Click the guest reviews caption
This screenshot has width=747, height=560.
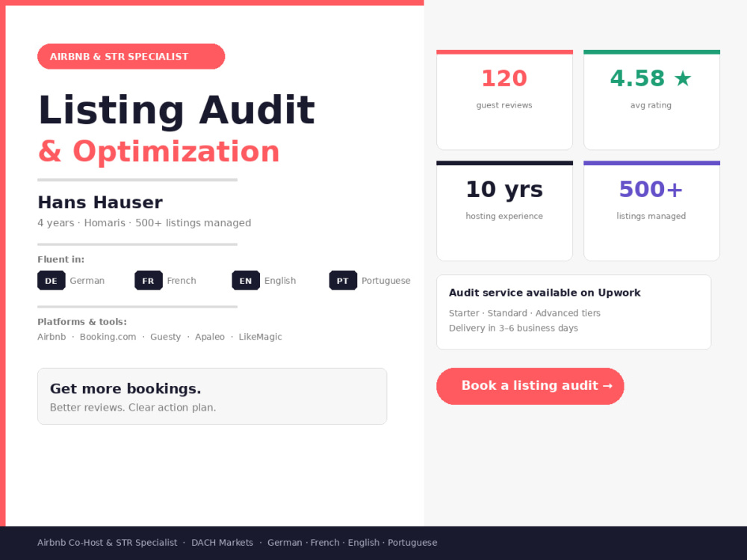coord(504,105)
